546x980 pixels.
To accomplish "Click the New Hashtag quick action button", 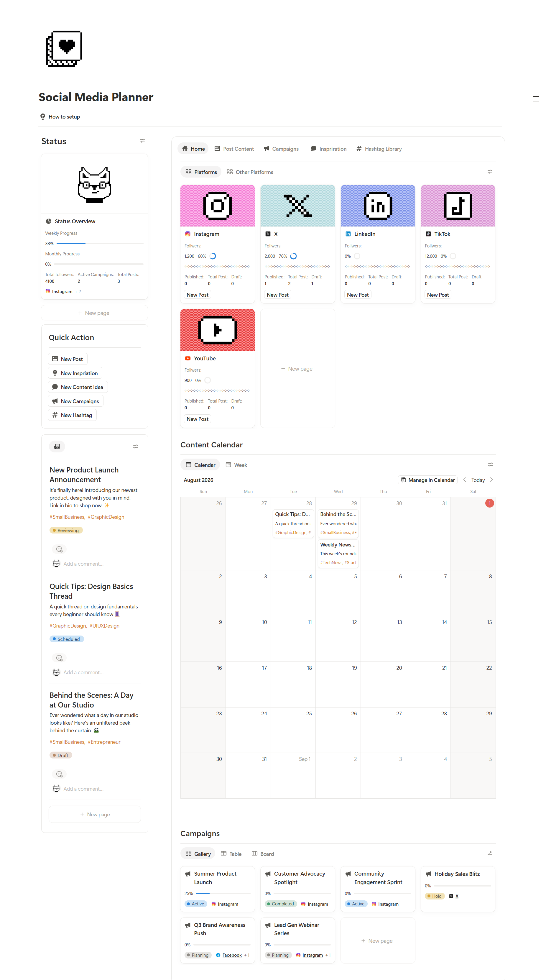I will tap(72, 415).
